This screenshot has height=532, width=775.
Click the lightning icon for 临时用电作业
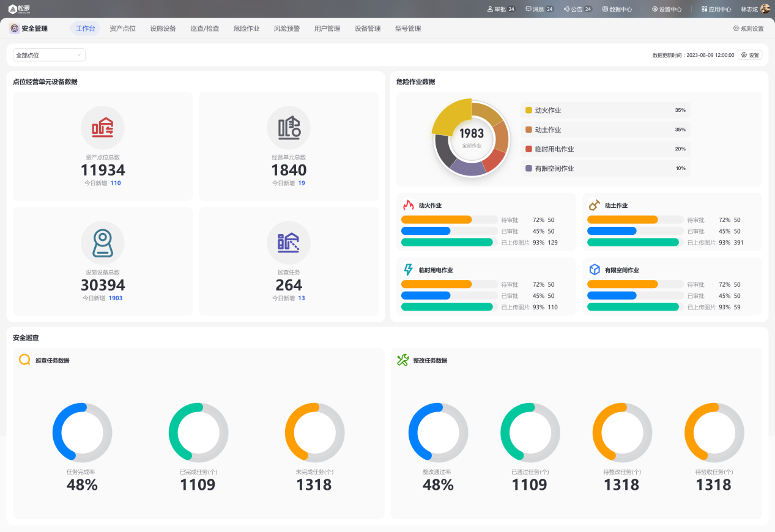pyautogui.click(x=408, y=270)
